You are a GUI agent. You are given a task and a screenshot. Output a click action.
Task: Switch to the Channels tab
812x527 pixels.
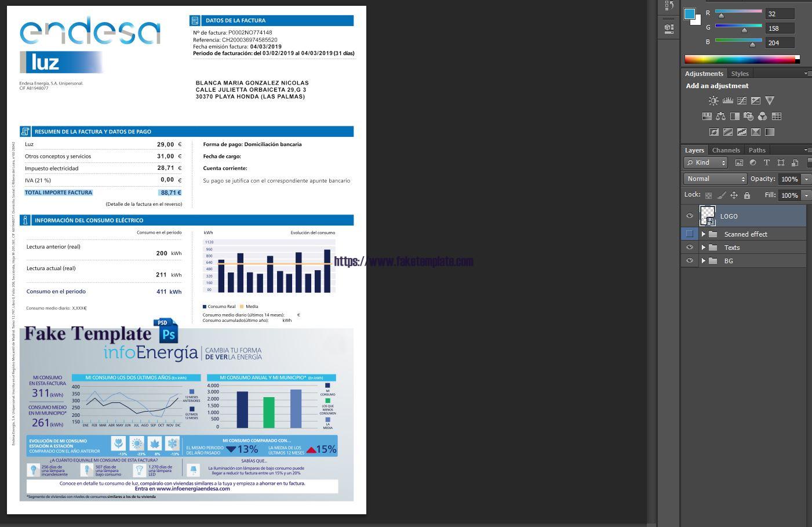pyautogui.click(x=726, y=150)
